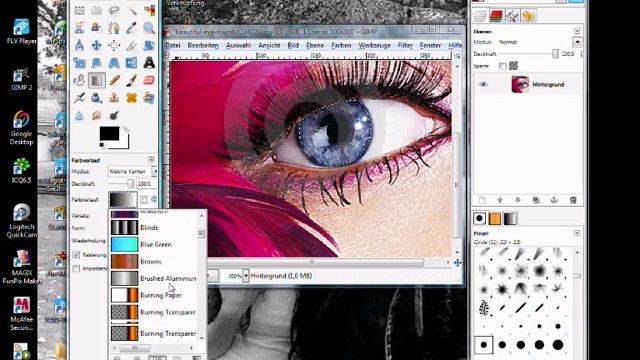The width and height of the screenshot is (640, 360).
Task: Toggle the reverse gradient checkbox beside Farbverlauf
Action: coord(144,200)
